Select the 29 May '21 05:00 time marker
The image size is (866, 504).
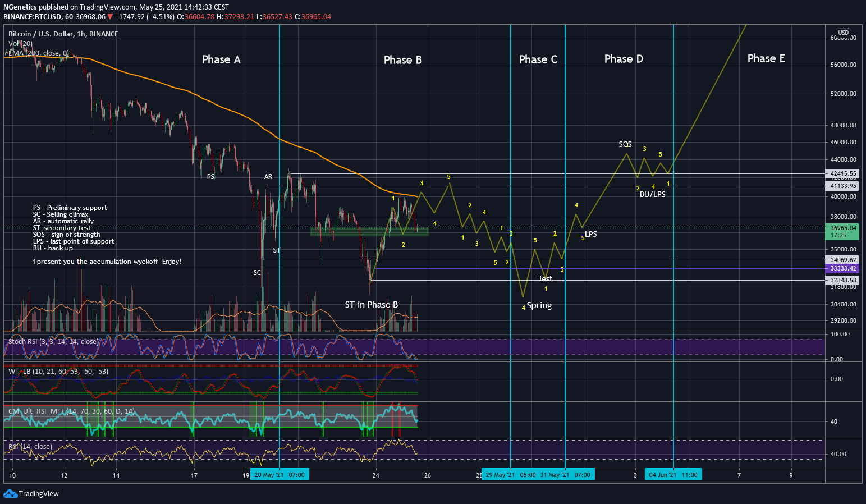pyautogui.click(x=511, y=475)
